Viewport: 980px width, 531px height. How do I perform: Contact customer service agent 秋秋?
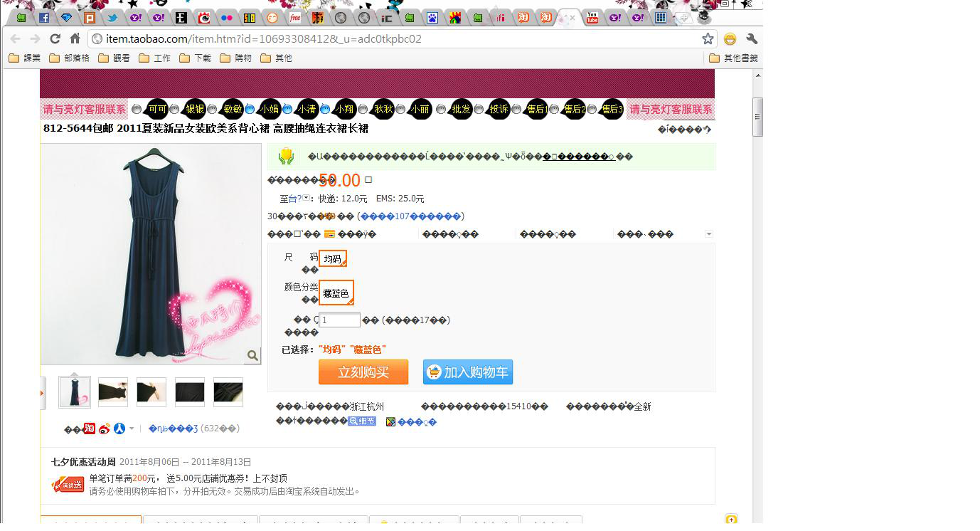[x=383, y=109]
